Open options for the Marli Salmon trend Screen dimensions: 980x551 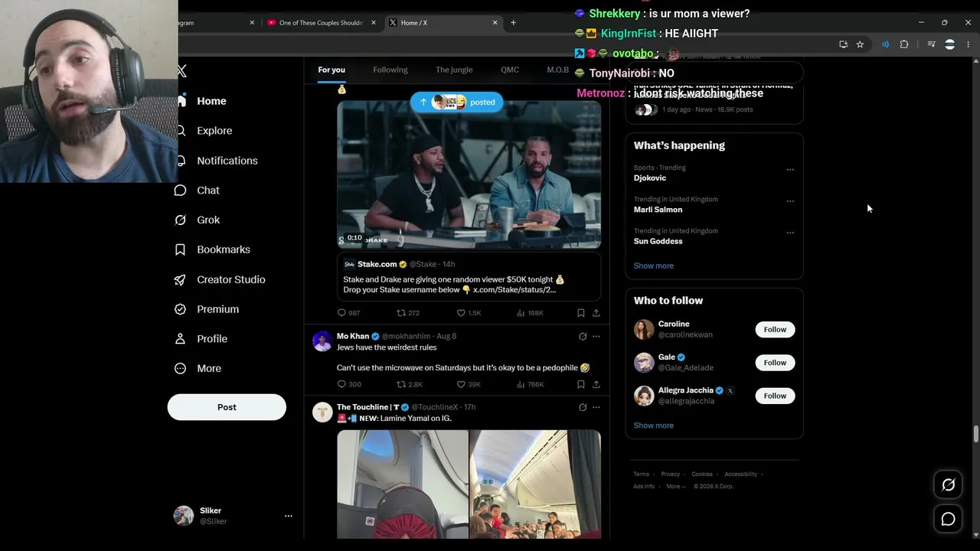tap(790, 201)
